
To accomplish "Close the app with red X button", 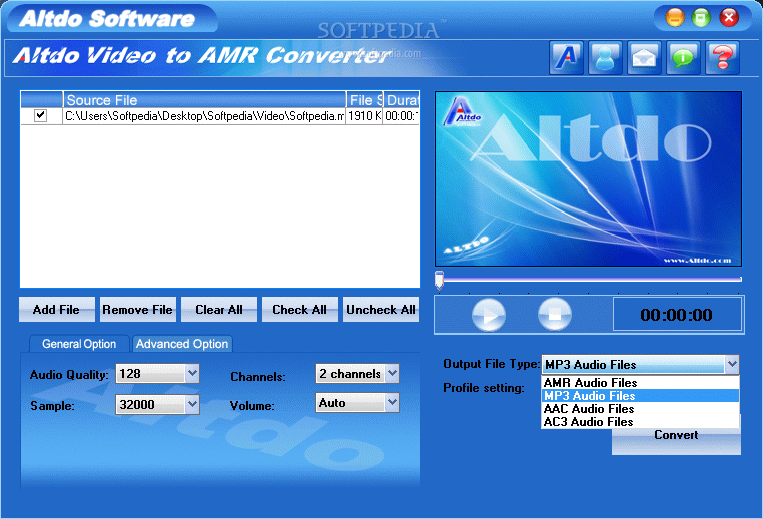I will tap(729, 18).
